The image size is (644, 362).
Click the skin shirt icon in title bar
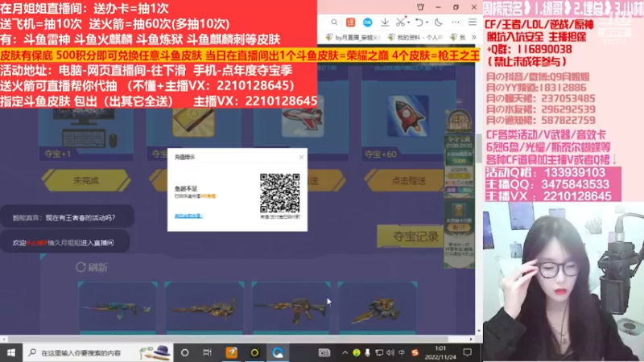click(420, 7)
